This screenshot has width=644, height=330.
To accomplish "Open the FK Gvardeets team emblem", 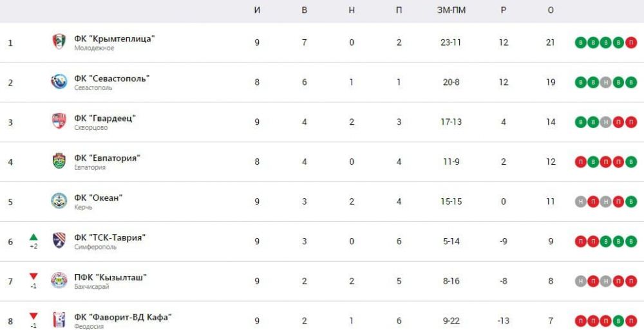I will pos(59,122).
